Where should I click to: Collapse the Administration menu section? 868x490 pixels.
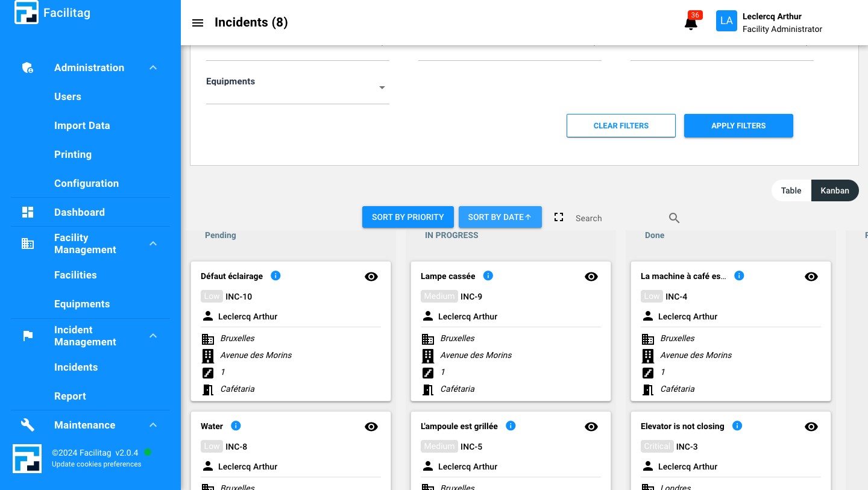(x=153, y=68)
